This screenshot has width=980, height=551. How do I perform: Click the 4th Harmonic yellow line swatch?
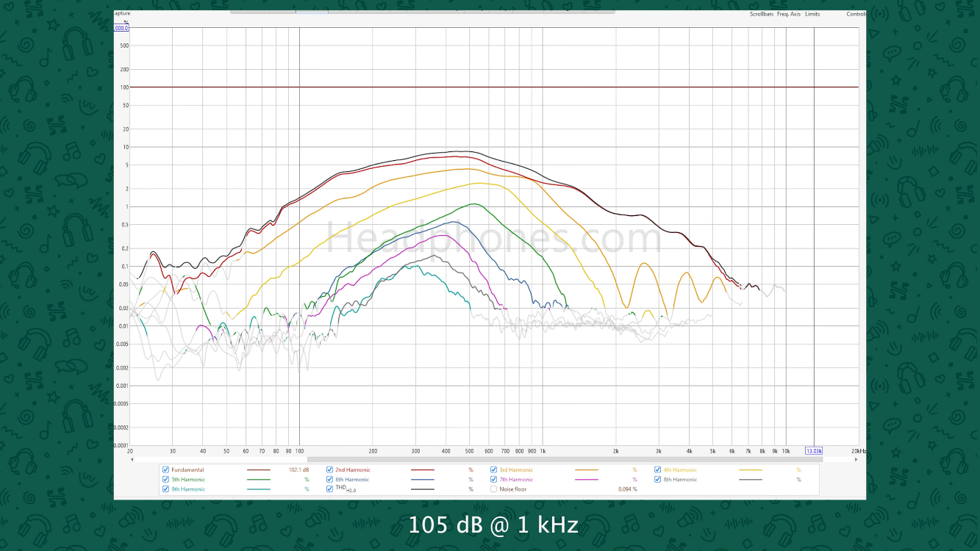pyautogui.click(x=751, y=470)
